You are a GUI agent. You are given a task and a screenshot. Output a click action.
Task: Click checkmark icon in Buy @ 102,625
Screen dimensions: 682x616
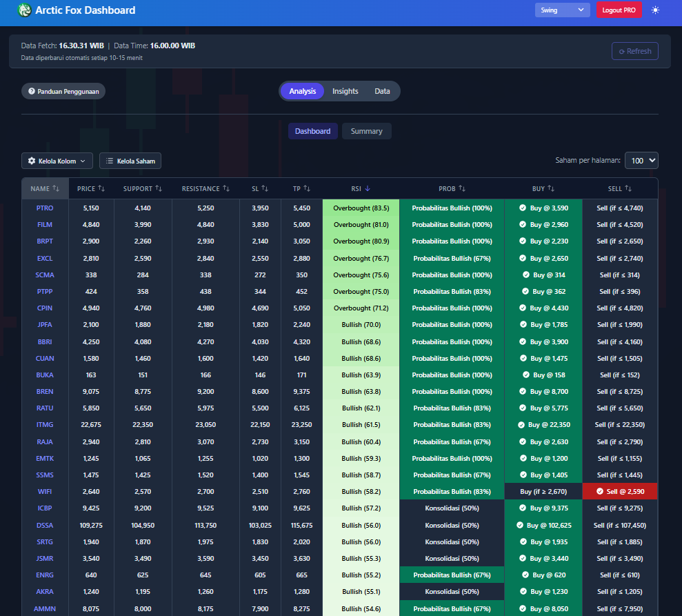[520, 526]
